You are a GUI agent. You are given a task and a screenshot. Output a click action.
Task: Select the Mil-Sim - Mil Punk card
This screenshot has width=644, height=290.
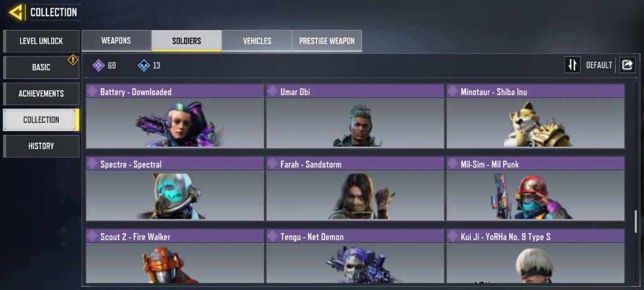[536, 189]
